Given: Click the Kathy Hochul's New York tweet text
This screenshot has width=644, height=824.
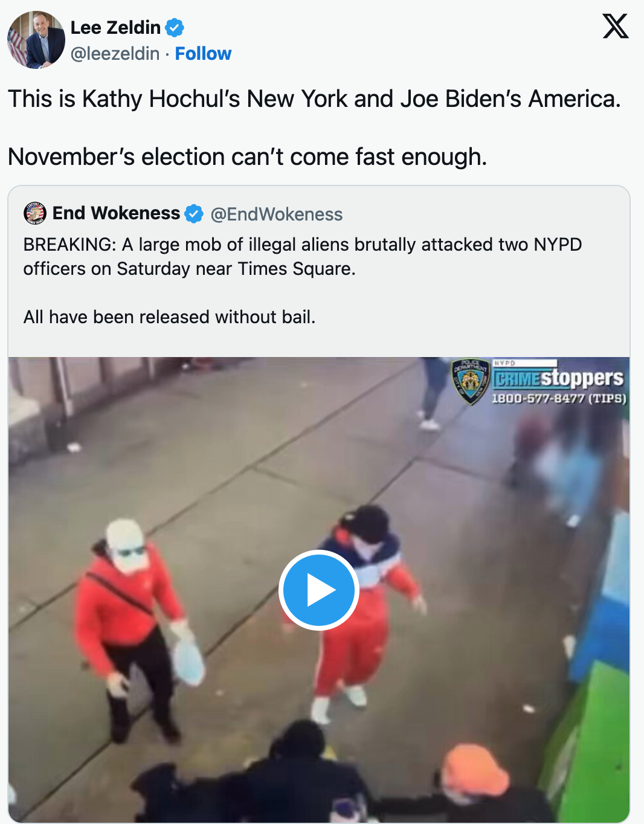Looking at the screenshot, I should coord(314,99).
